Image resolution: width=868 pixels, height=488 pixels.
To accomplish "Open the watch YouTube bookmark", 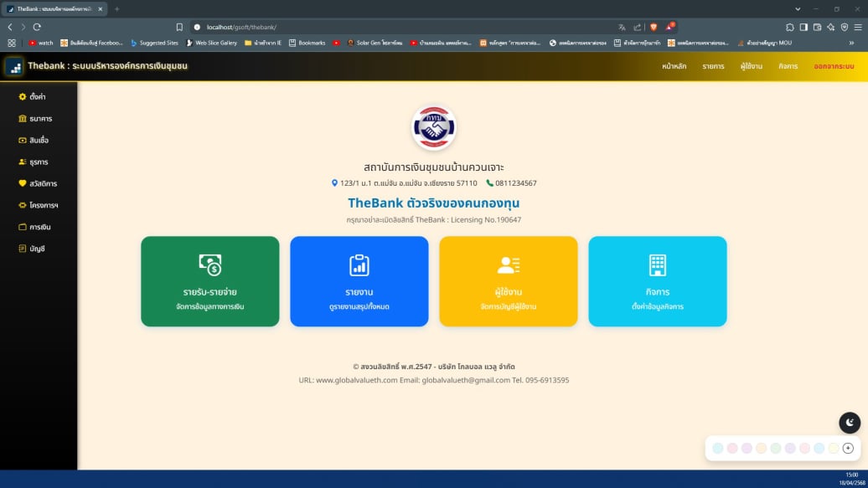I will click(x=41, y=43).
